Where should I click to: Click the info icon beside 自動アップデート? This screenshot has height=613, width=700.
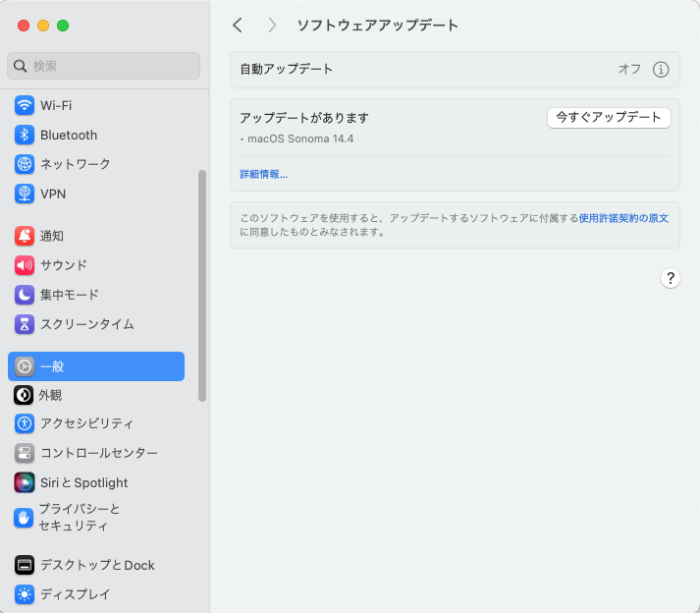661,70
